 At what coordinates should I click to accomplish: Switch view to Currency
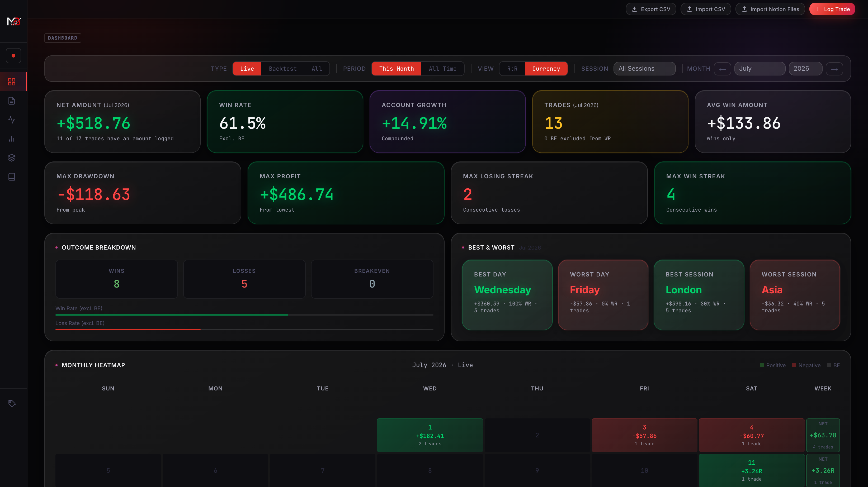coord(546,69)
